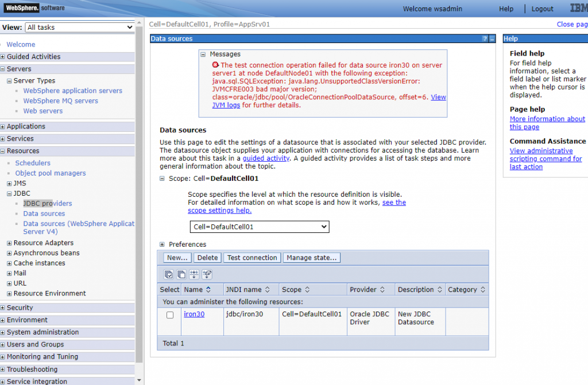Sort table by Category column arrows
This screenshot has height=385, width=588.
point(482,289)
